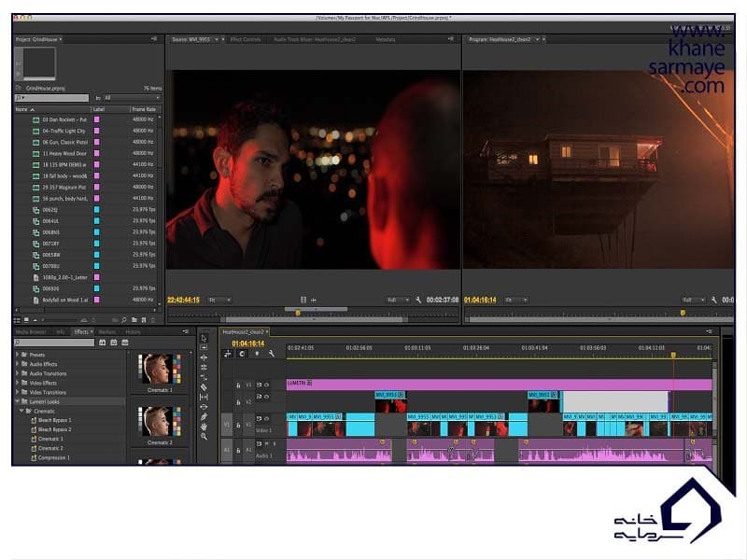Switch to the Info tab

coord(61,332)
